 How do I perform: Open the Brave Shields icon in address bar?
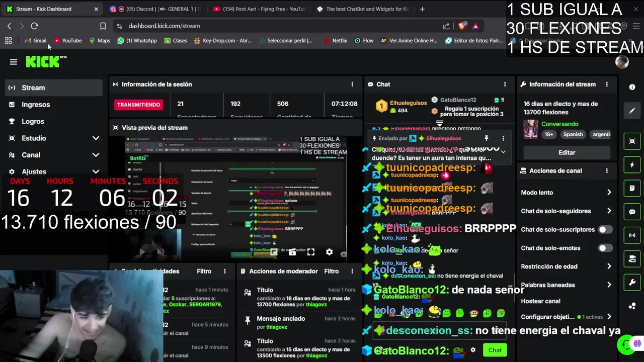(462, 26)
